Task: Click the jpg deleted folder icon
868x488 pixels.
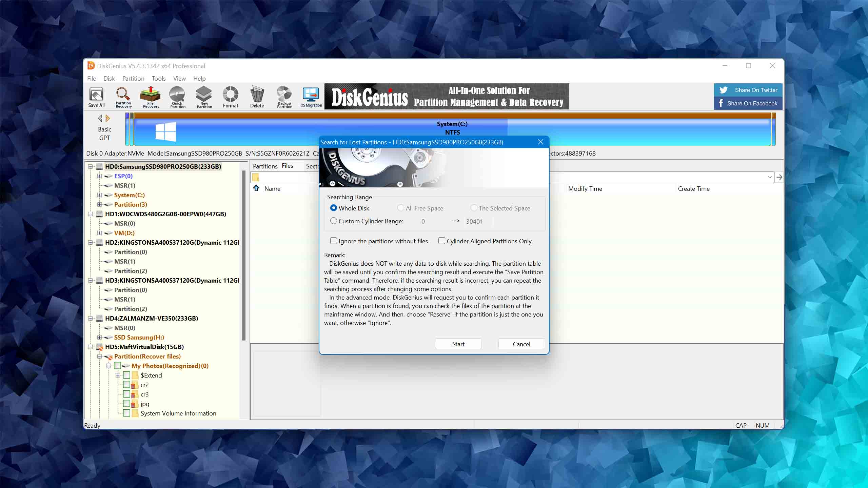Action: pyautogui.click(x=135, y=404)
